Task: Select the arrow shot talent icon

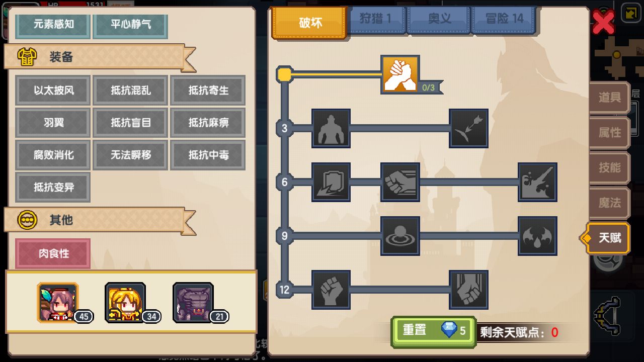Action: click(469, 128)
